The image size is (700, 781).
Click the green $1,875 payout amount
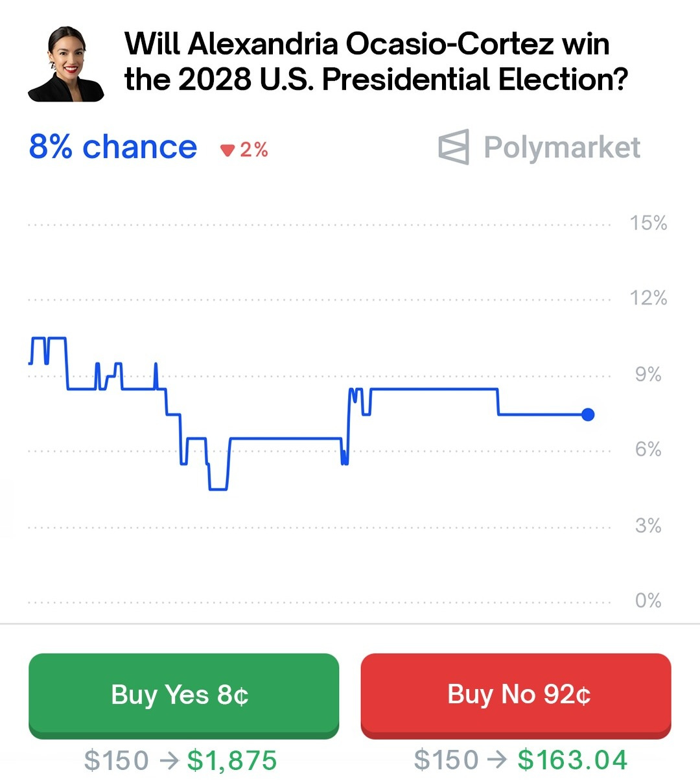tap(232, 760)
